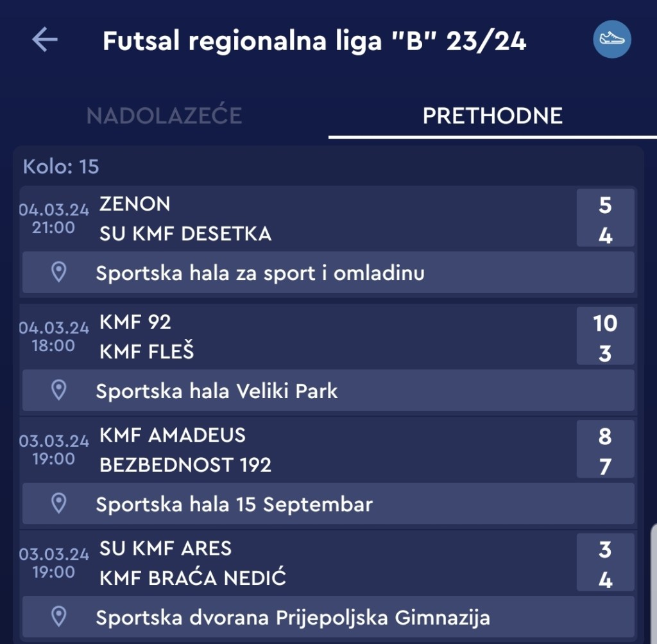The height and width of the screenshot is (644, 657).
Task: Select the KMF AMADEUS team name
Action: tap(173, 435)
